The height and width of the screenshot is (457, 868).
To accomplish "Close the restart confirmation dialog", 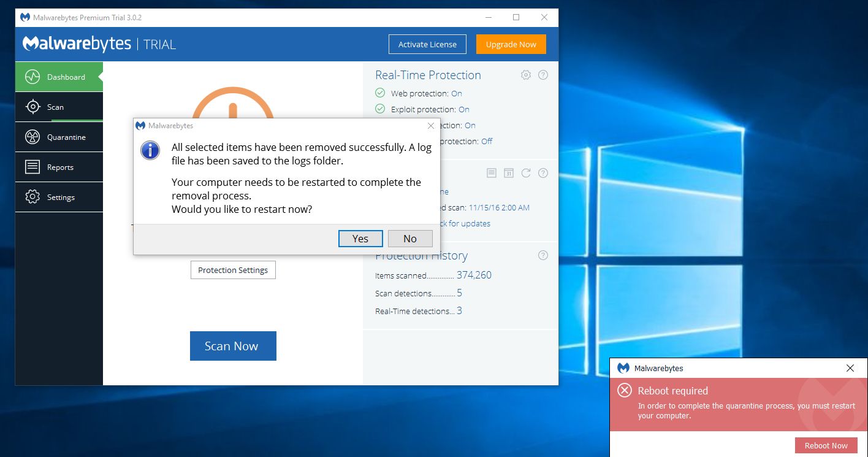I will pyautogui.click(x=431, y=126).
